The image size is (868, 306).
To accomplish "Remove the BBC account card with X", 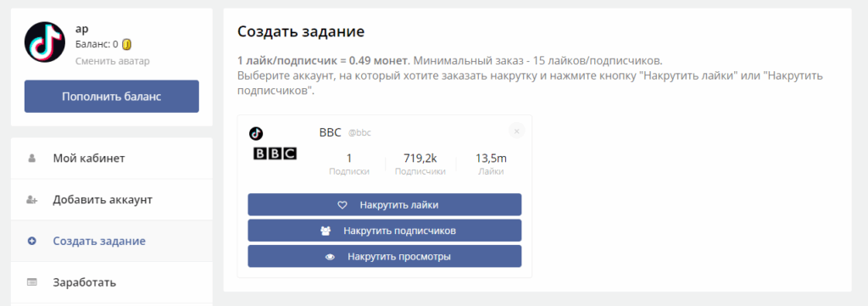I will click(x=516, y=131).
